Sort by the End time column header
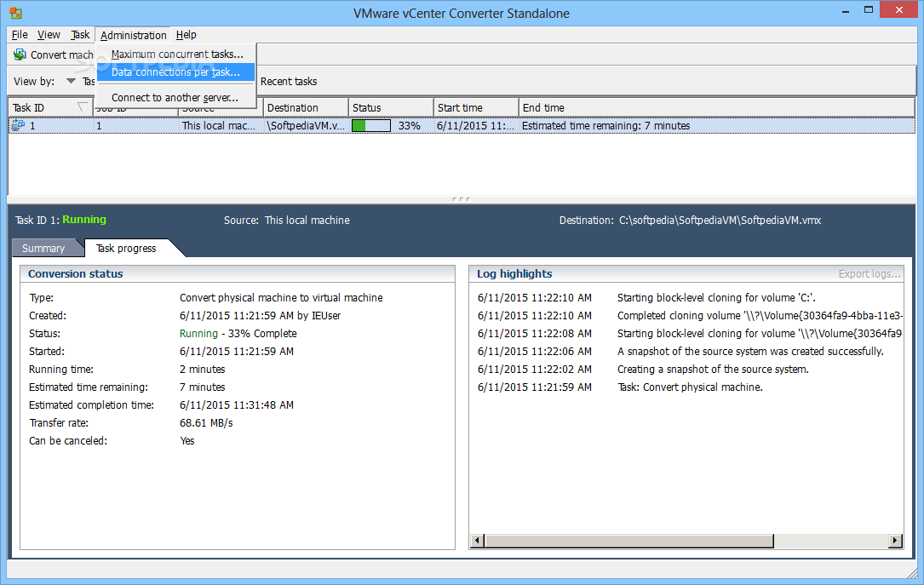Viewport: 924px width, 585px height. pyautogui.click(x=716, y=108)
